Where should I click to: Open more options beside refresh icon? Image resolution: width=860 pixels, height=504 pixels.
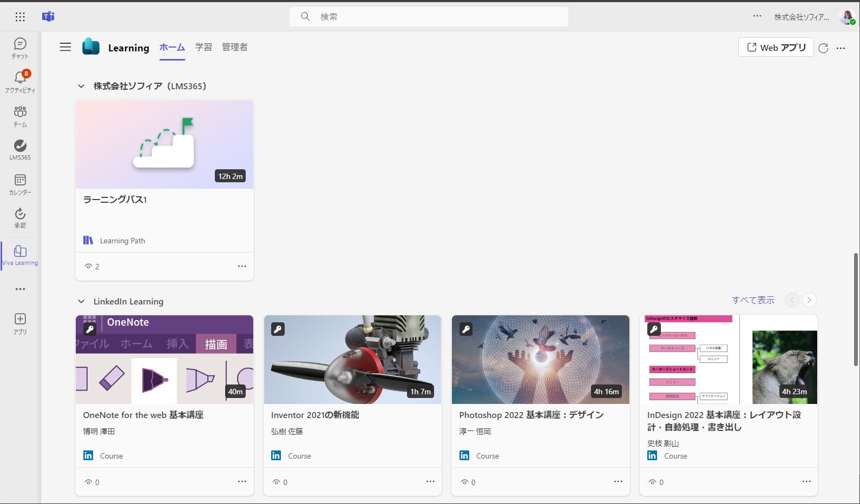pyautogui.click(x=841, y=48)
